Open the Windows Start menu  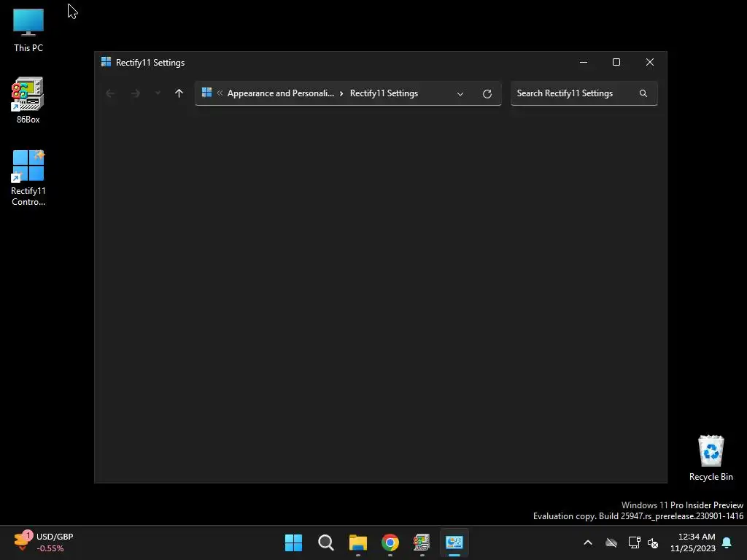(x=293, y=542)
